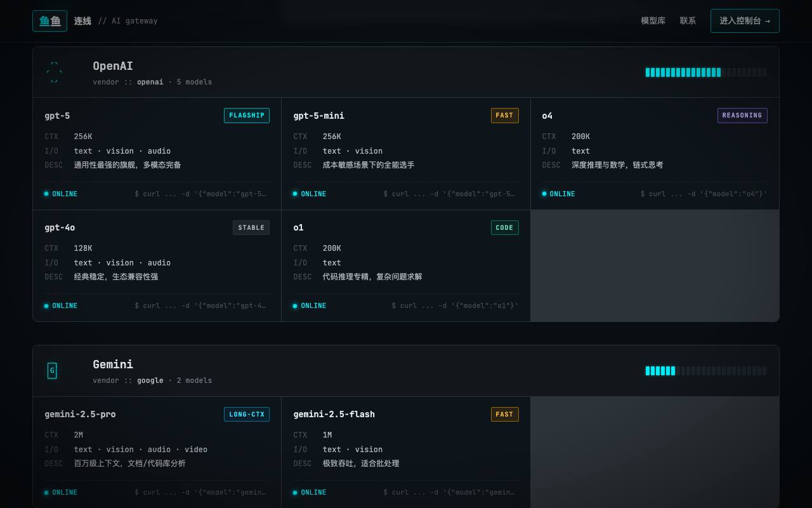Viewport: 812px width, 508px height.
Task: Click the CODE badge on o1
Action: tap(504, 227)
